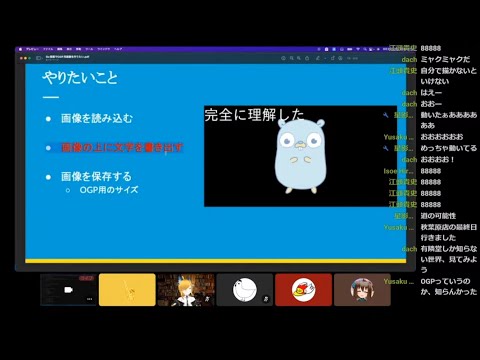This screenshot has height=360, width=480.
Task: Click the sub-bullet OGP用のサイズ
Action: point(109,190)
